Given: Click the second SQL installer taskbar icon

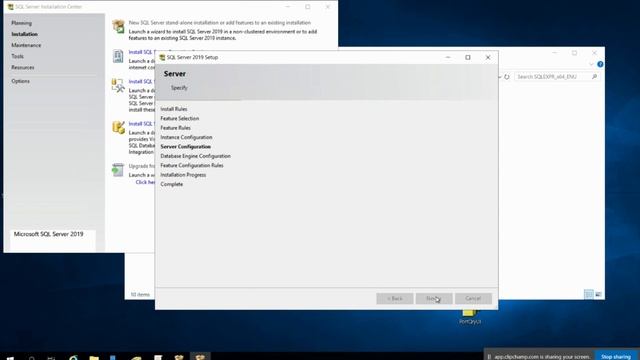Looking at the screenshot, I should (179, 357).
